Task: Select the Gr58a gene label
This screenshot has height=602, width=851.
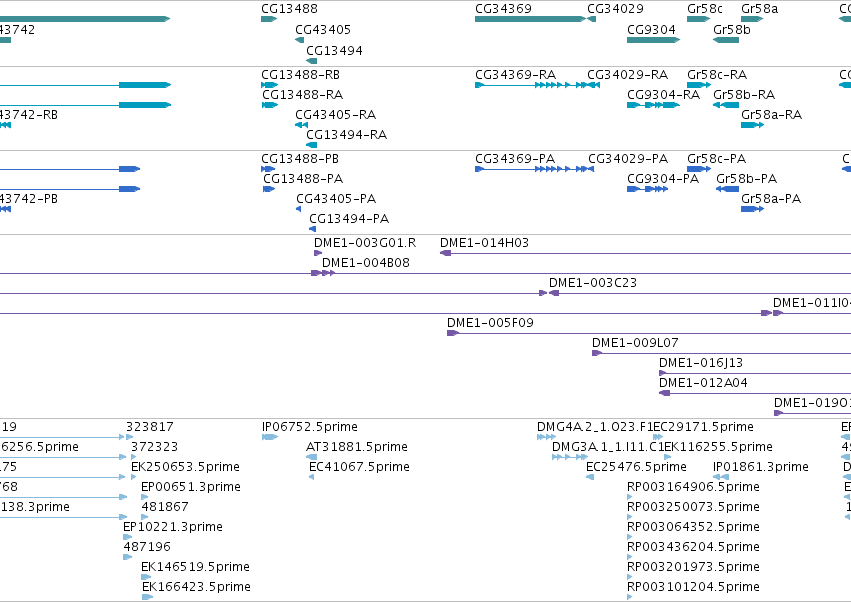Action: (759, 9)
